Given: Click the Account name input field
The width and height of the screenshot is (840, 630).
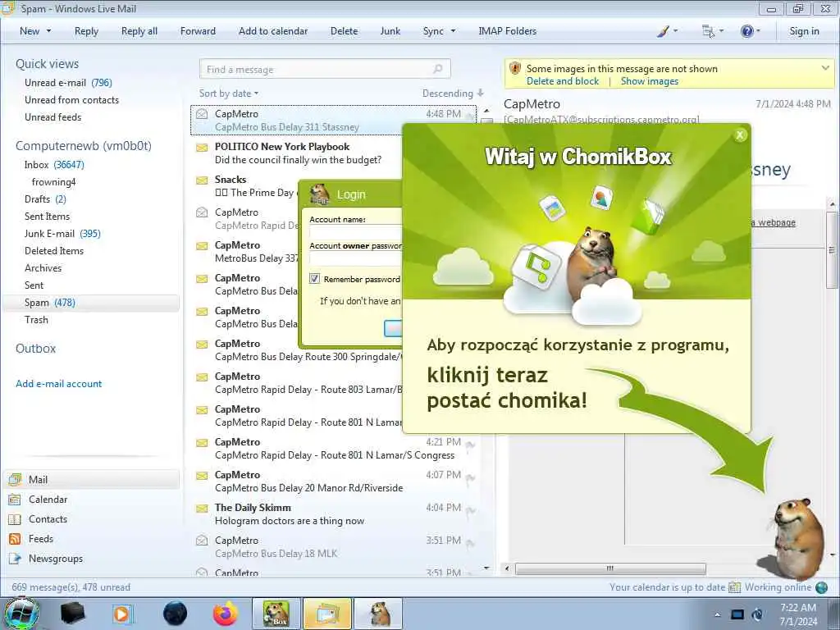Looking at the screenshot, I should tap(356, 232).
